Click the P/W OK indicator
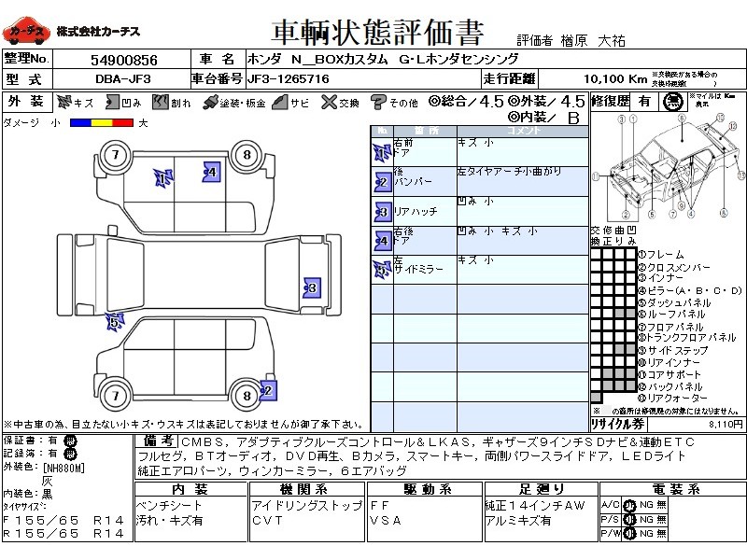Viewport: 747px width, 560px height. pos(630,535)
